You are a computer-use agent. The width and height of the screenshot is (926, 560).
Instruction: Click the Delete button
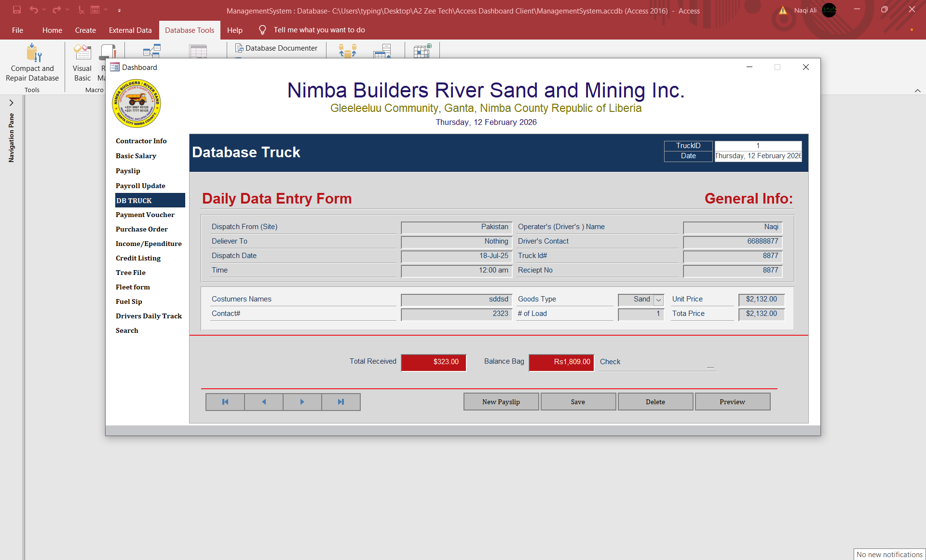[x=655, y=402]
